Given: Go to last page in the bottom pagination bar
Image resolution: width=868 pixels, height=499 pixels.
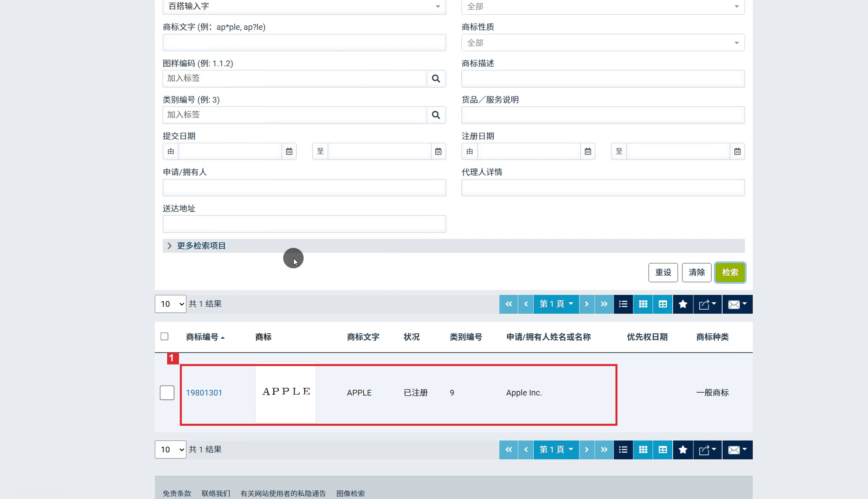Looking at the screenshot, I should (x=604, y=450).
